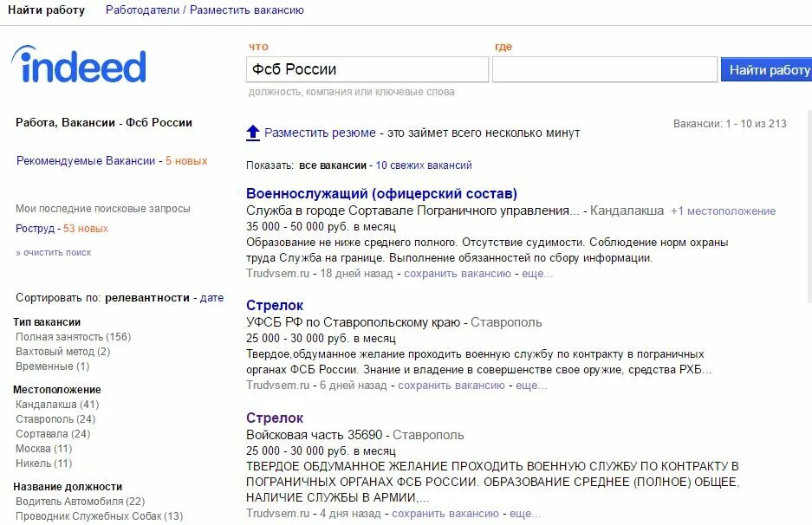Screen dimensions: 812x525
Task: Filter location Москва (11)
Action: click(x=43, y=449)
